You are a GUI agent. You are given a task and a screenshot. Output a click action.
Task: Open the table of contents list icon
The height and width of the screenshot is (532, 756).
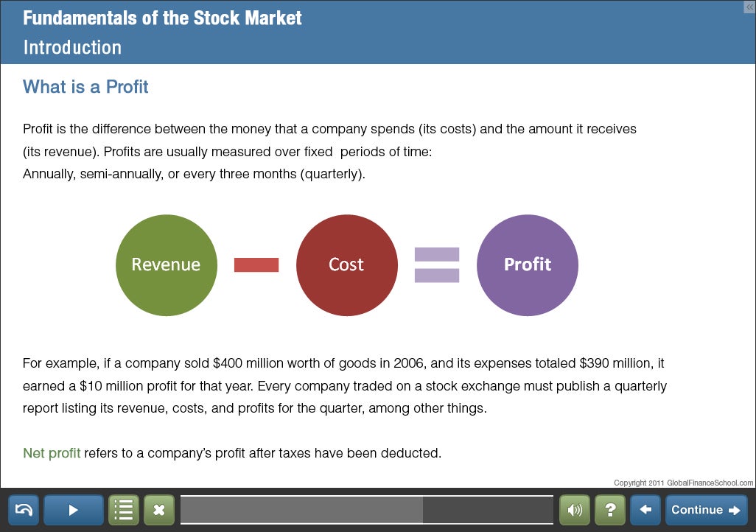124,510
